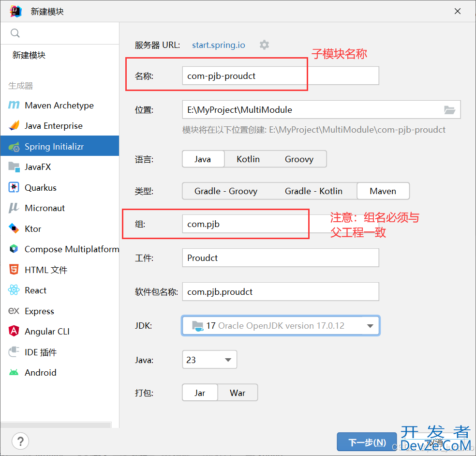Select Micronaut generator
The height and width of the screenshot is (456, 476).
pos(60,208)
